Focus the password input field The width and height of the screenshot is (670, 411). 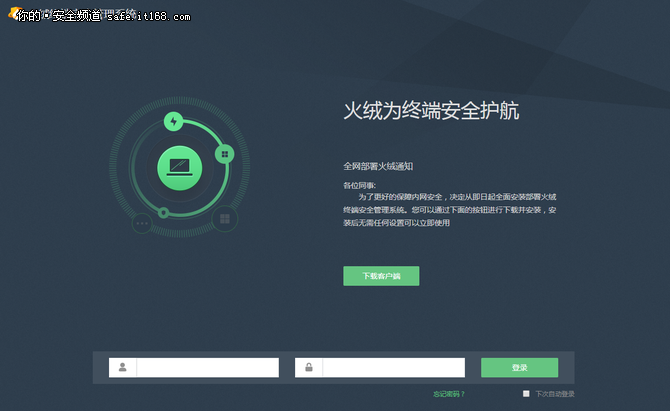[380, 367]
